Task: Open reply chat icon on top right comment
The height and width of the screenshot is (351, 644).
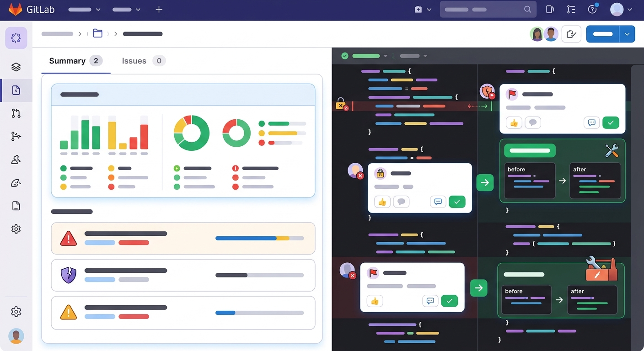Action: point(591,122)
